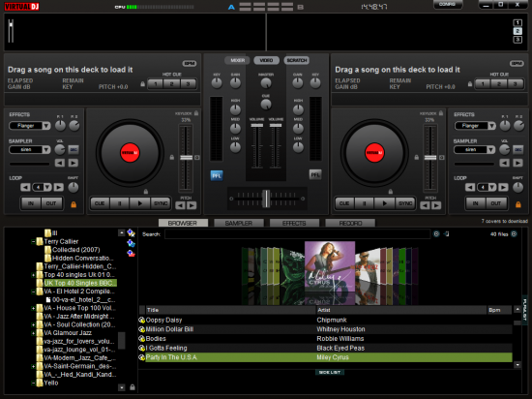
Task: Set loop OUT on right deck
Action: click(496, 203)
